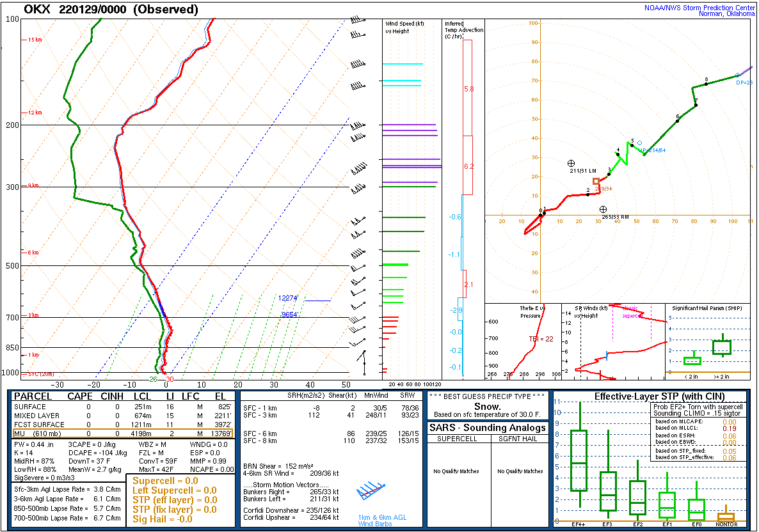The height and width of the screenshot is (532, 759).
Task: Click the 12274' height label on skew-T
Action: click(288, 298)
